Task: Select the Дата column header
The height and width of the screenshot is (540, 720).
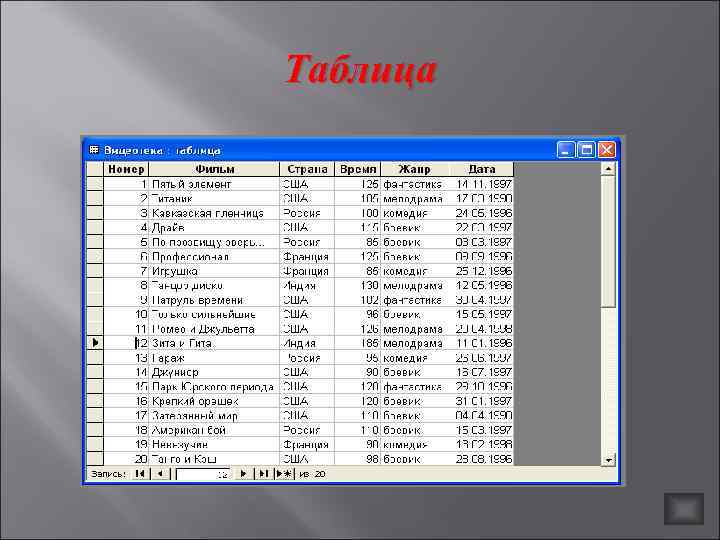Action: (x=481, y=169)
